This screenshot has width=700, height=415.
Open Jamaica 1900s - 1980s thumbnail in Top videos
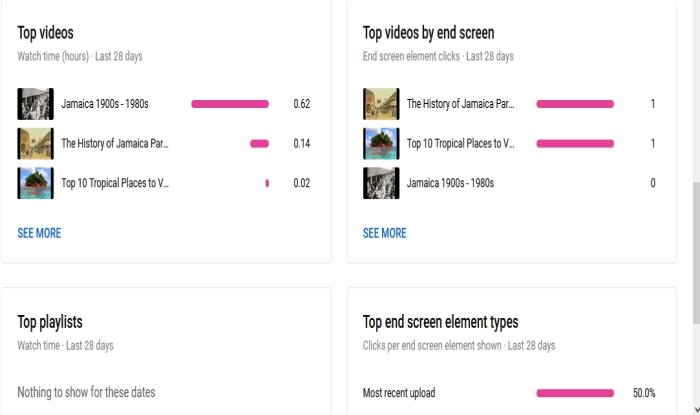tap(35, 103)
